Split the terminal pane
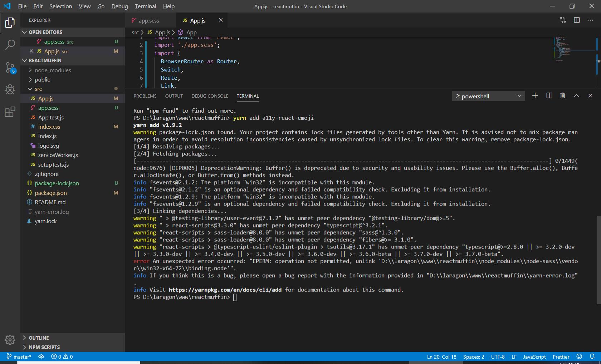 [x=549, y=96]
